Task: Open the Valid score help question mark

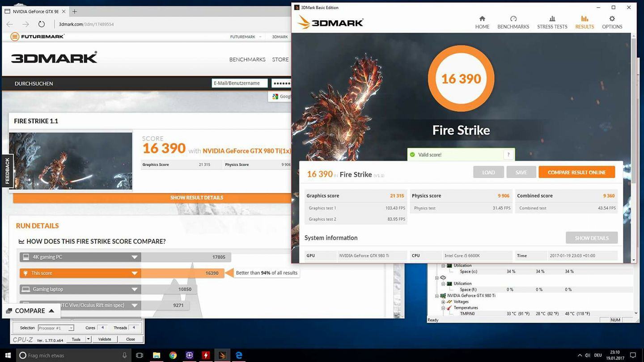Action: pos(508,155)
